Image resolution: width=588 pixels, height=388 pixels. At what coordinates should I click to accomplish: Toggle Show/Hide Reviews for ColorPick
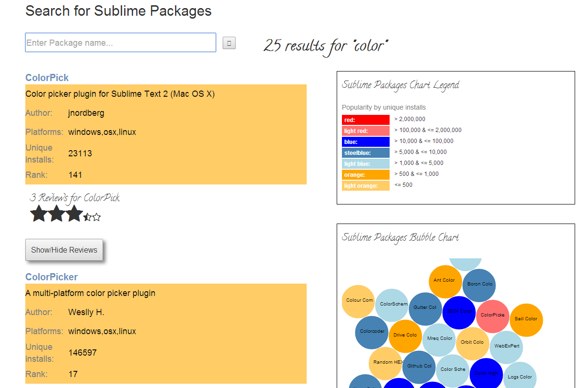coord(64,250)
